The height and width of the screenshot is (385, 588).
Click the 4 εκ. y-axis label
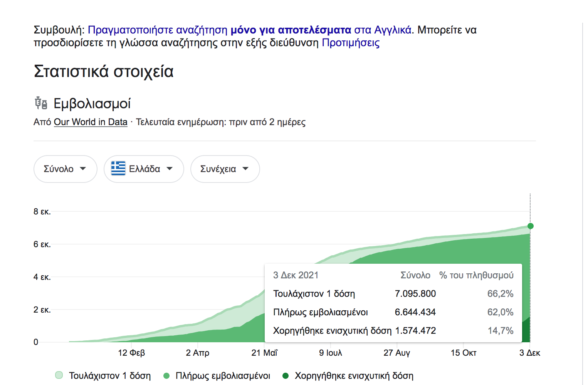tap(42, 277)
